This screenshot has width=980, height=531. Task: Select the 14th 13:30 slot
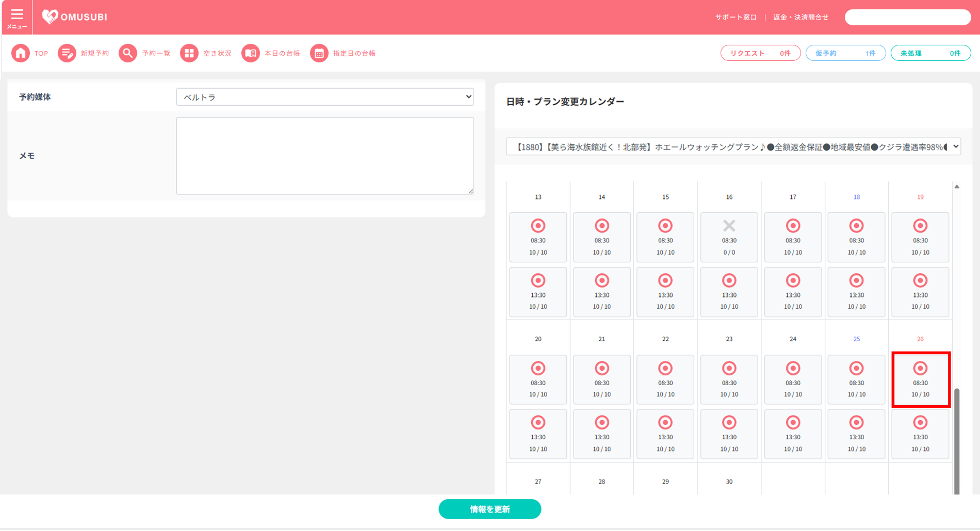tap(602, 292)
